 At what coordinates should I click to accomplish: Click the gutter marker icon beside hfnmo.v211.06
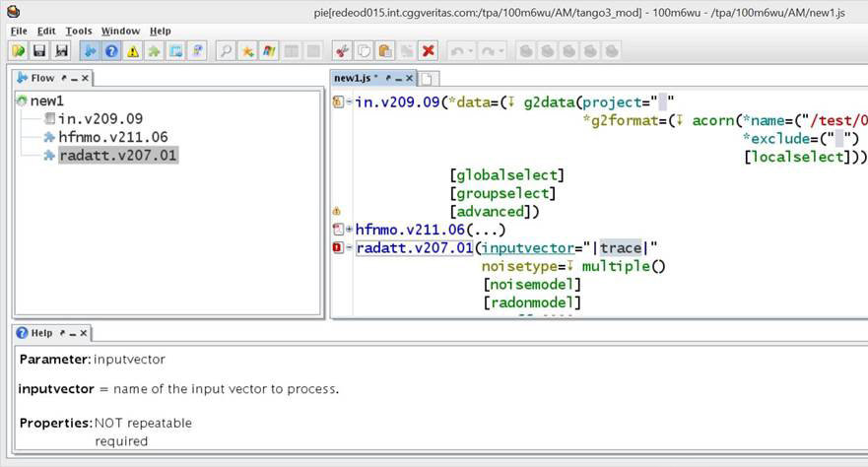pyautogui.click(x=338, y=230)
